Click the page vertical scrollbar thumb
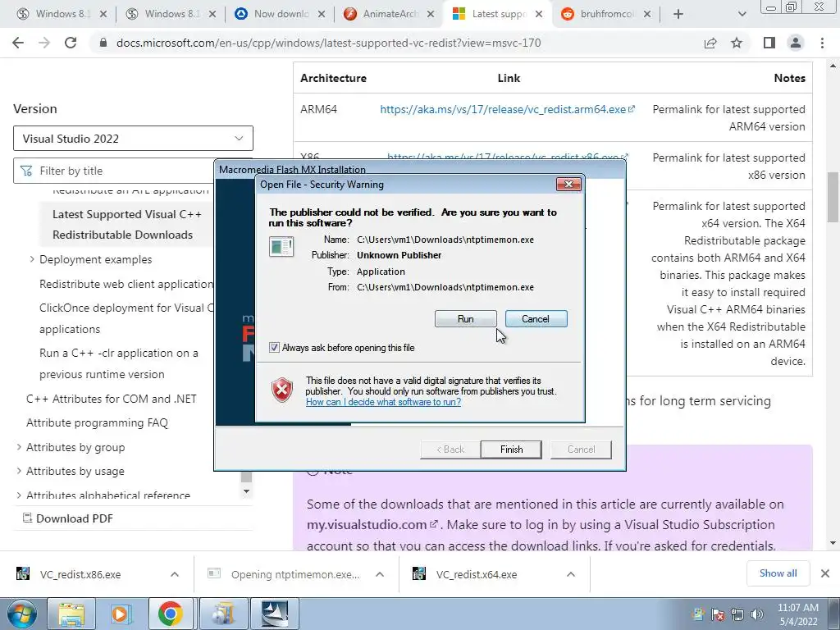Screen dimensions: 840x630 tap(833, 197)
